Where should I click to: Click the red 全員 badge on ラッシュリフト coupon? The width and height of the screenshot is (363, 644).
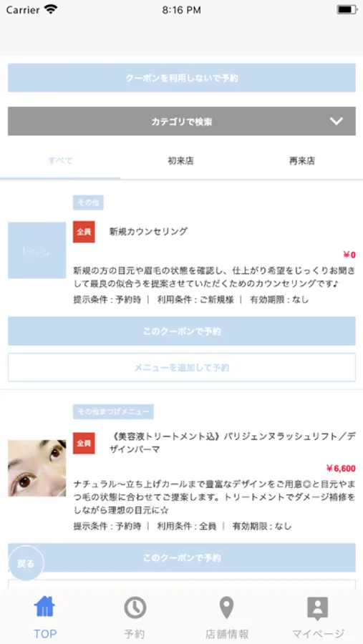coord(84,443)
